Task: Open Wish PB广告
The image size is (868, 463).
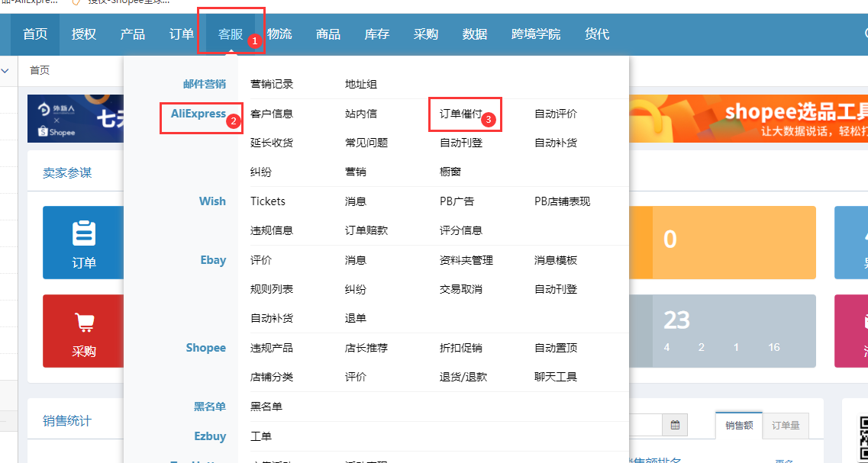Action: pos(457,201)
